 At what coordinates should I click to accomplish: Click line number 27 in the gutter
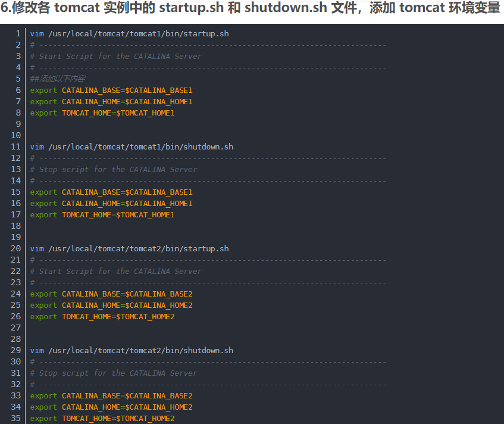click(15, 328)
